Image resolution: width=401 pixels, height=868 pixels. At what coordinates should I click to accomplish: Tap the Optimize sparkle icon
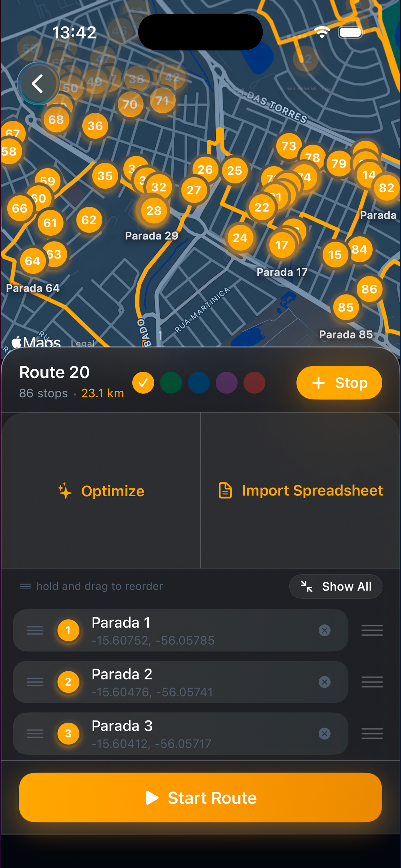coord(65,491)
